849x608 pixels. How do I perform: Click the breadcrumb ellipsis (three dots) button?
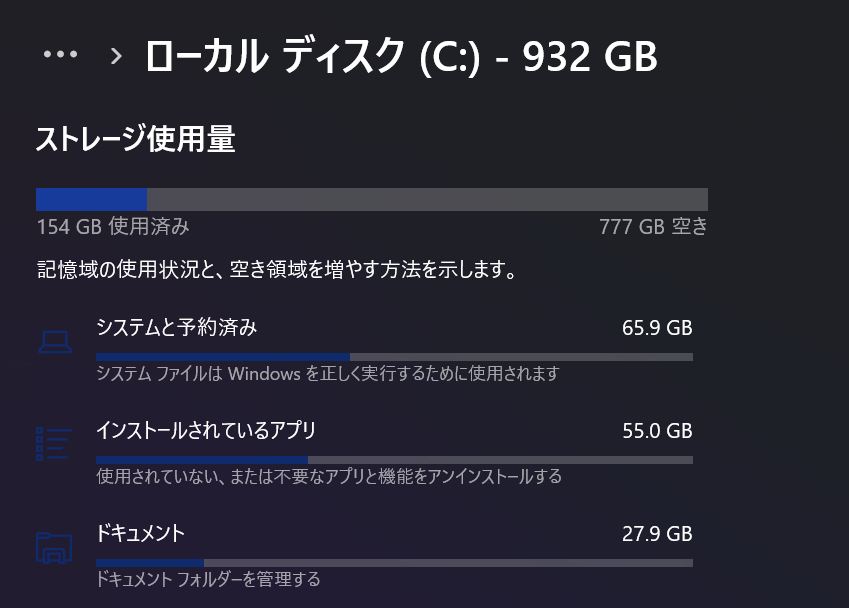coord(60,55)
